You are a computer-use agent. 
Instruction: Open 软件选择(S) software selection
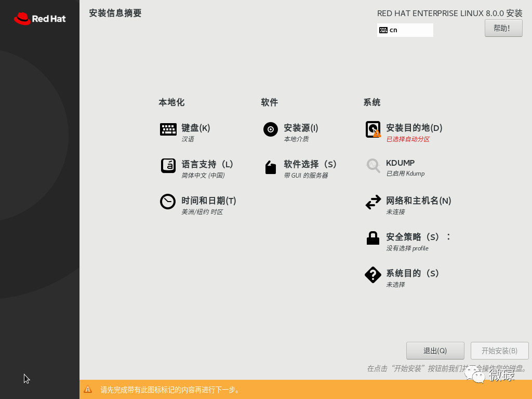pos(310,164)
